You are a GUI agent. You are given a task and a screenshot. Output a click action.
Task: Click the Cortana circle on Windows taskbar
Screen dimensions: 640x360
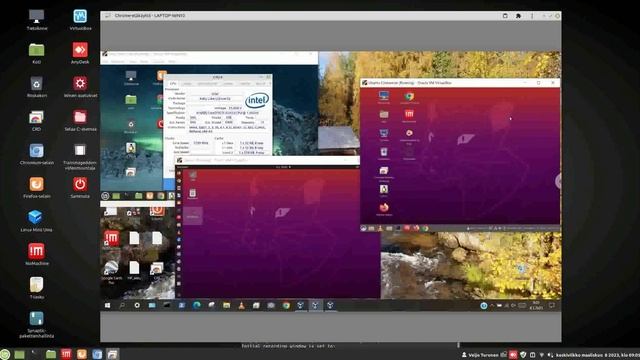pos(137,305)
